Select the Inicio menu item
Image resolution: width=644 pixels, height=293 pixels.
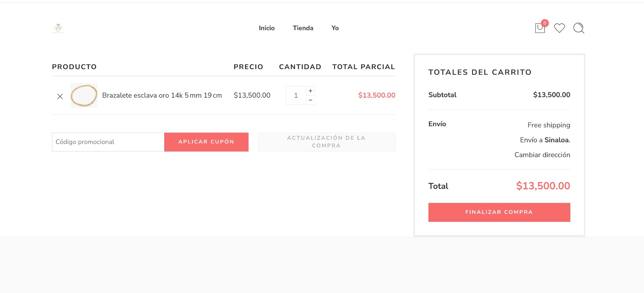coord(266,28)
